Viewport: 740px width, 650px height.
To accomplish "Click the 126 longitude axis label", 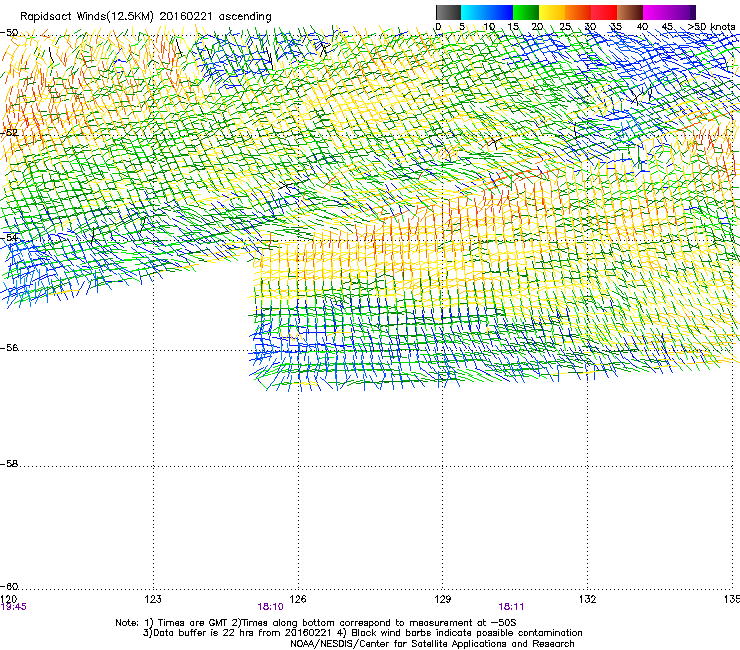I will 298,599.
